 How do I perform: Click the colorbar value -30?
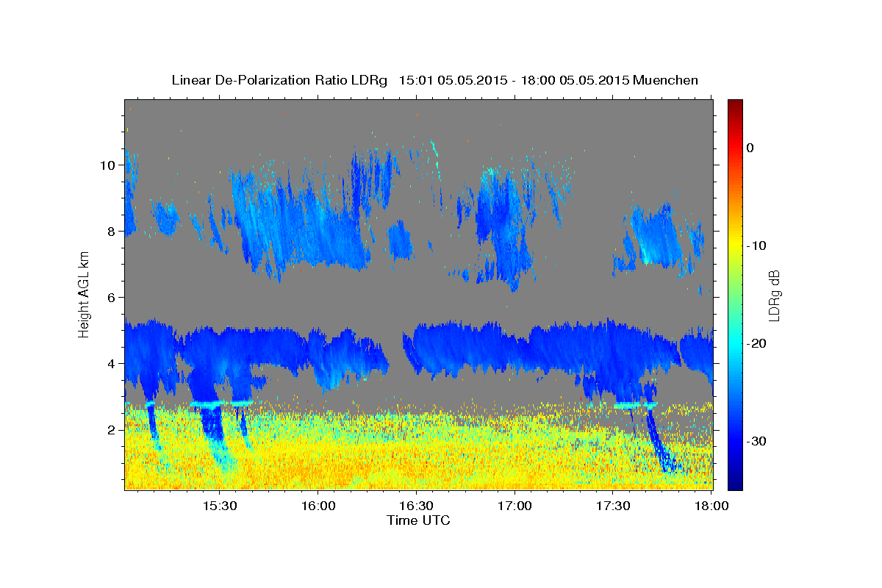point(757,441)
